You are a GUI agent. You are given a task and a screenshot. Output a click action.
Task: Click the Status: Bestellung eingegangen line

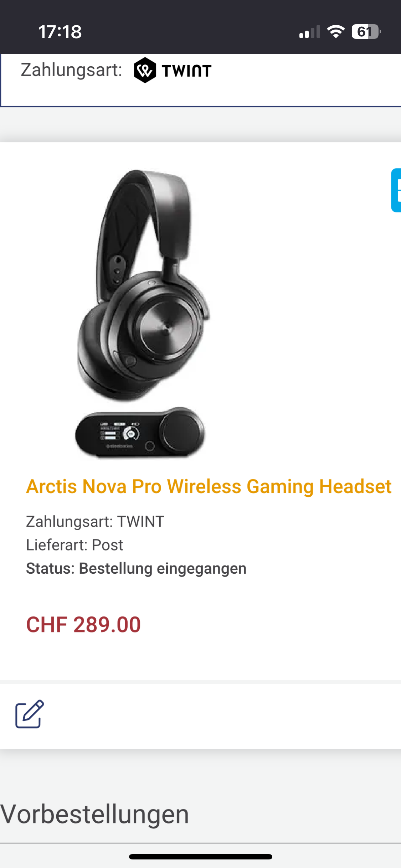pyautogui.click(x=136, y=568)
